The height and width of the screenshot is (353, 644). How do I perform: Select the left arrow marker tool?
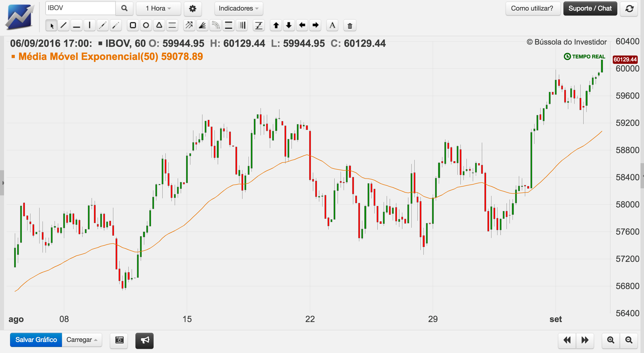coord(302,25)
